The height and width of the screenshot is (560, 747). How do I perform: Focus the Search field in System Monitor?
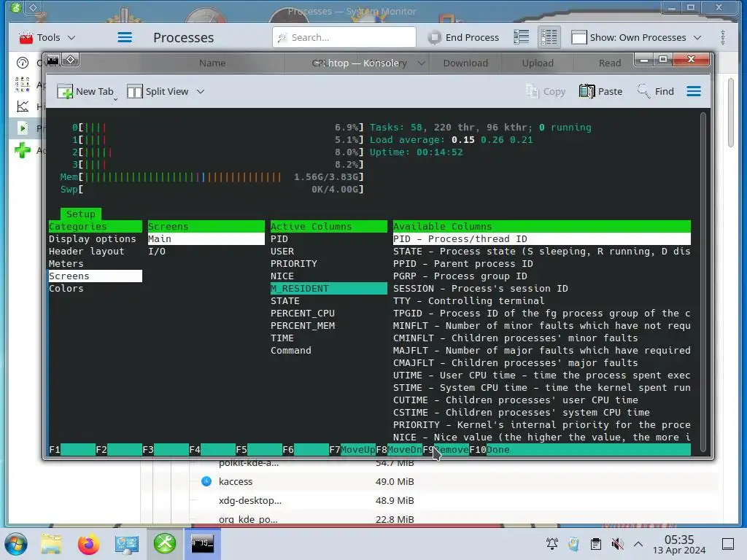[x=344, y=37]
